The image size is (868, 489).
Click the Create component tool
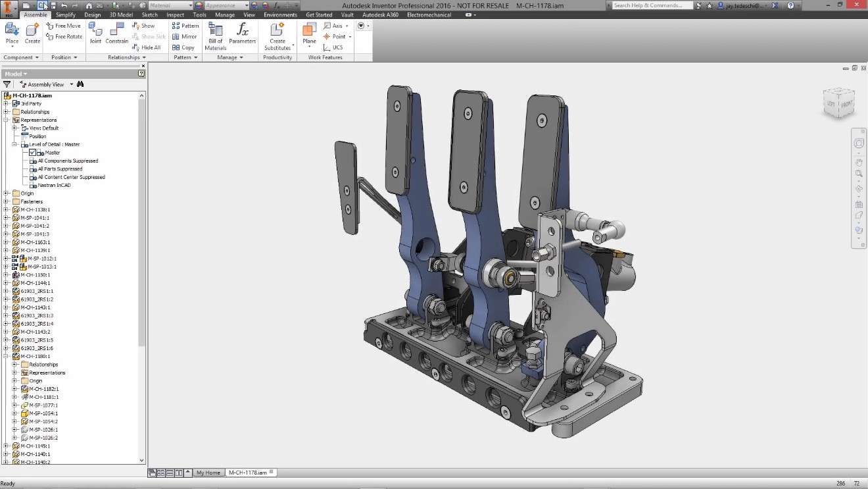(x=32, y=34)
